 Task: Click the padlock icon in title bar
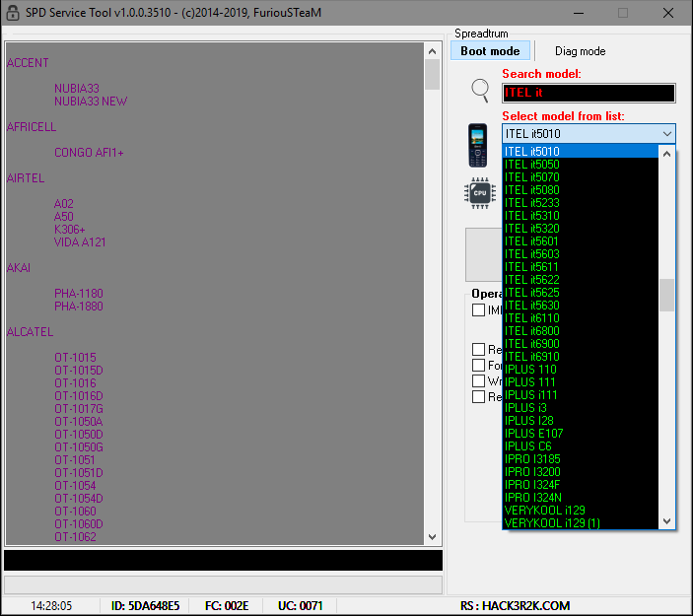point(13,13)
